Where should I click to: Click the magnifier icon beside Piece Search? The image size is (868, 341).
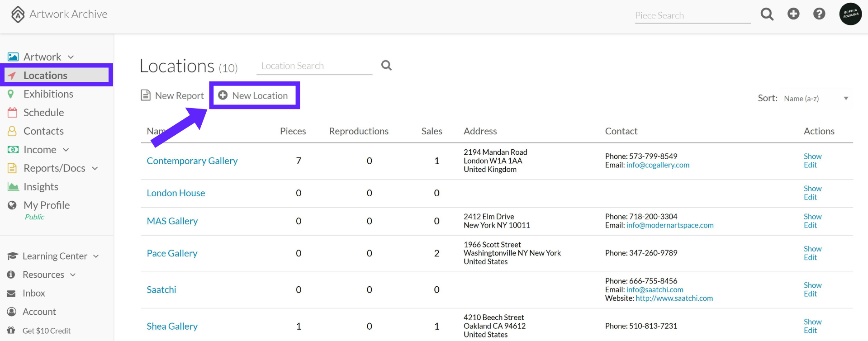(767, 14)
